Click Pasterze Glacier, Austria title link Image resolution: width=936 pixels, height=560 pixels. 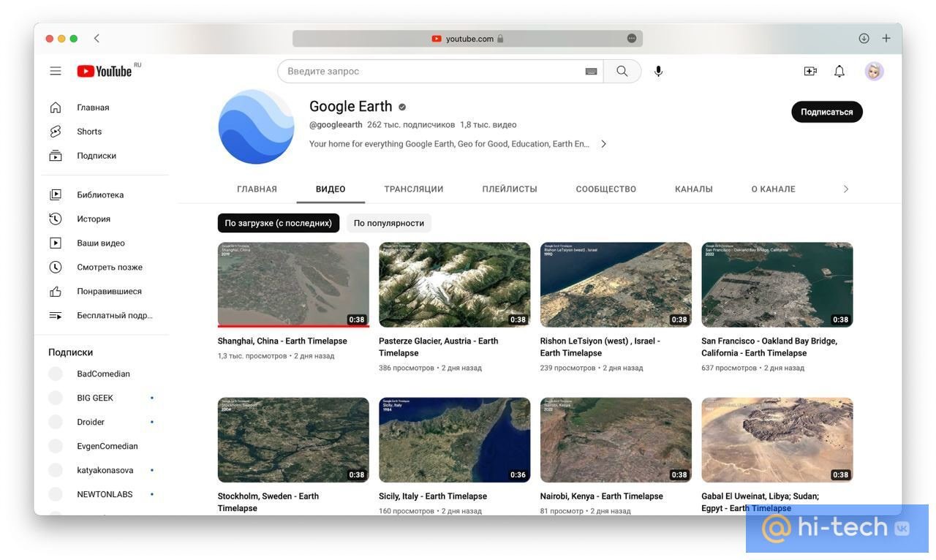coord(439,347)
